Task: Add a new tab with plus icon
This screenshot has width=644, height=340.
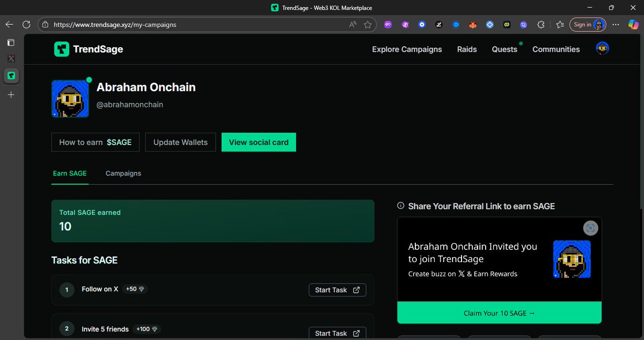Action: pyautogui.click(x=11, y=95)
